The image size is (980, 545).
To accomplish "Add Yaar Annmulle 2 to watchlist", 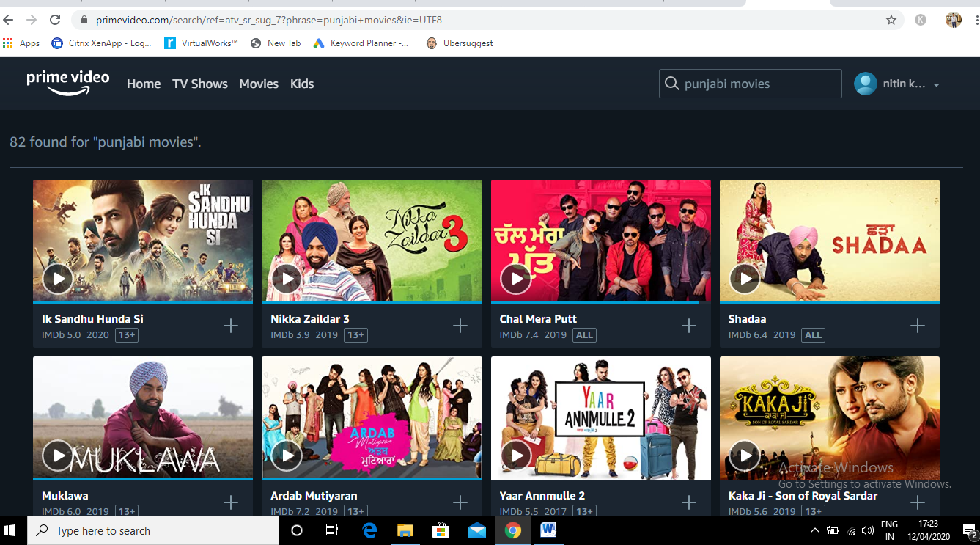I will [689, 502].
